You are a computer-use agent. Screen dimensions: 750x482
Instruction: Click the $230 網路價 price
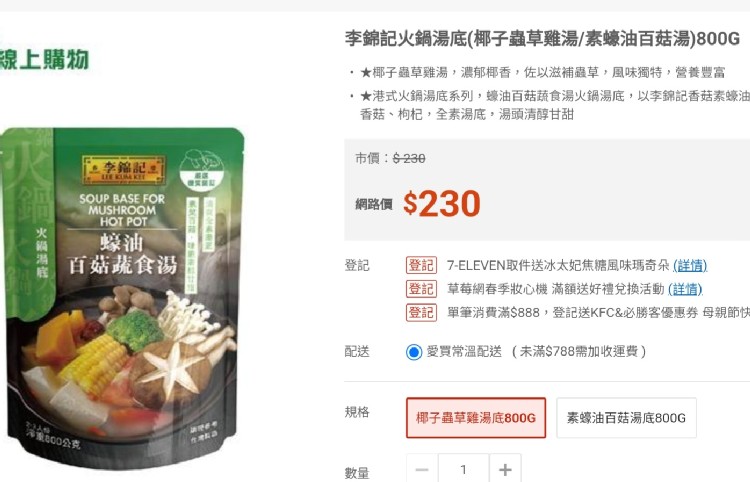[442, 204]
